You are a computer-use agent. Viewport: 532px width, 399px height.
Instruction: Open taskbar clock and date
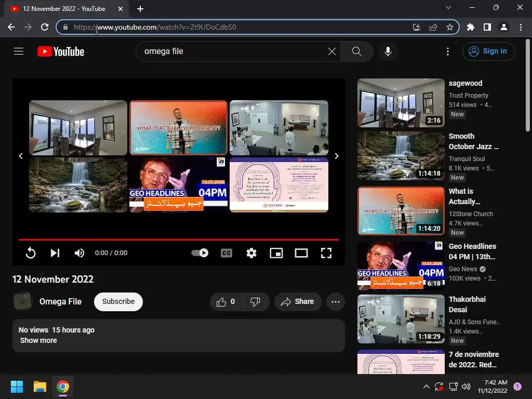point(493,387)
